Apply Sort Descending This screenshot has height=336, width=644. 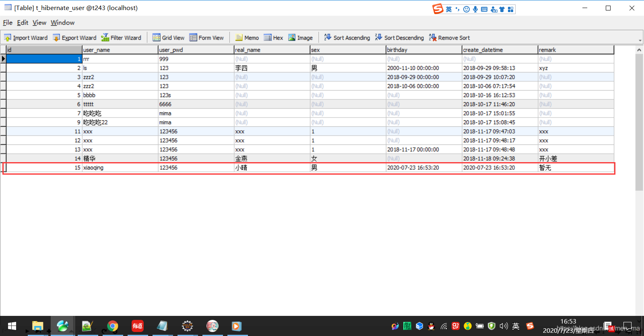pyautogui.click(x=399, y=38)
